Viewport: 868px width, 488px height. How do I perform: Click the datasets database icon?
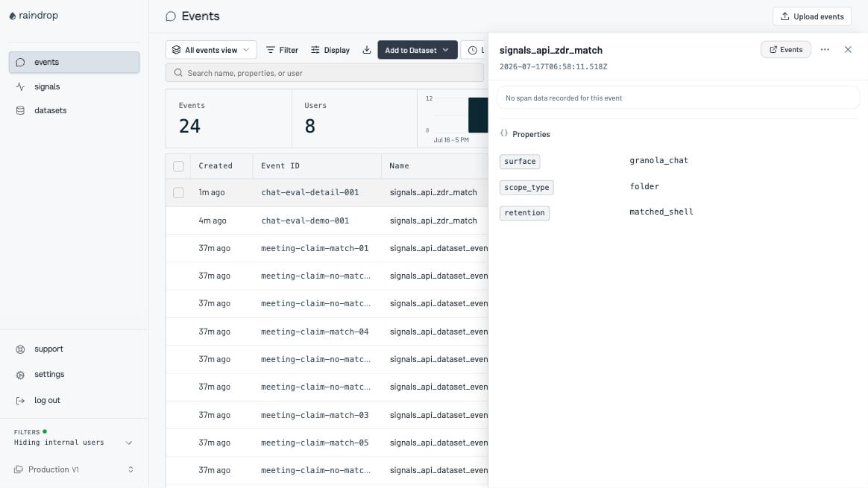(20, 111)
